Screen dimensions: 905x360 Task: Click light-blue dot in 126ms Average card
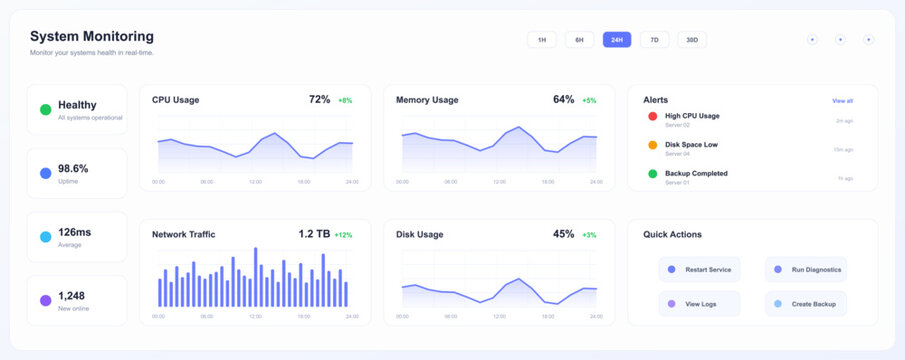[46, 237]
